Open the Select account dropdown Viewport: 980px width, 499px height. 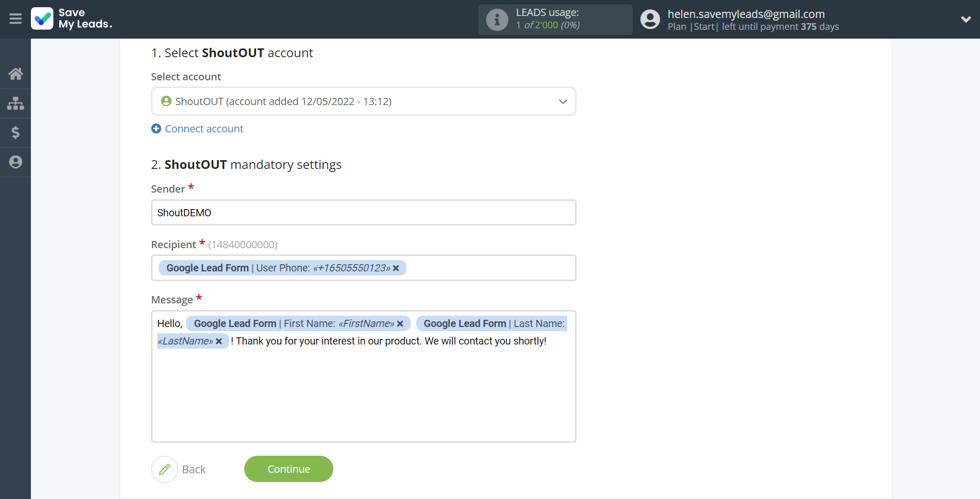[363, 101]
